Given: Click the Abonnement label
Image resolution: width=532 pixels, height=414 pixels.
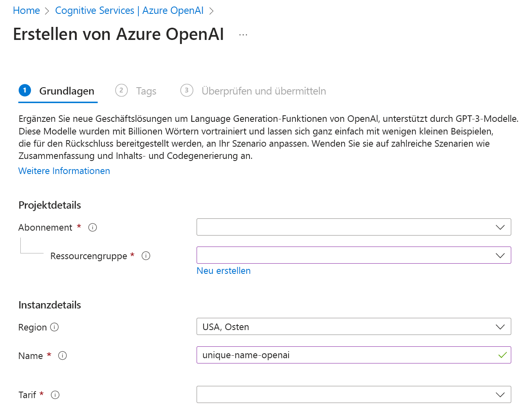Looking at the screenshot, I should coord(45,227).
